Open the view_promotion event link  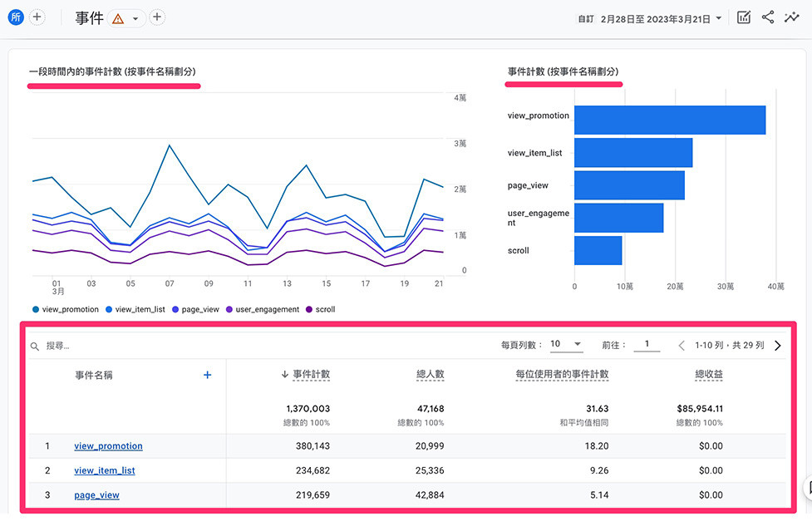108,445
